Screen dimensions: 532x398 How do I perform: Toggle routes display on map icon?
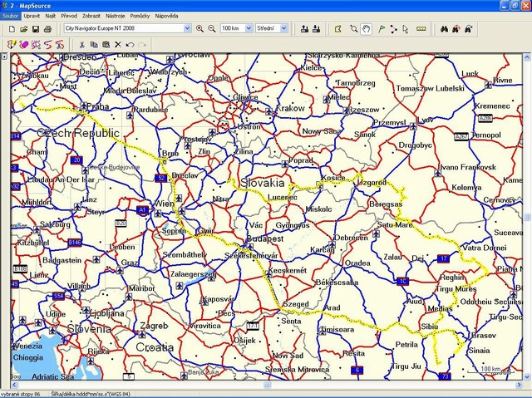tap(47, 44)
